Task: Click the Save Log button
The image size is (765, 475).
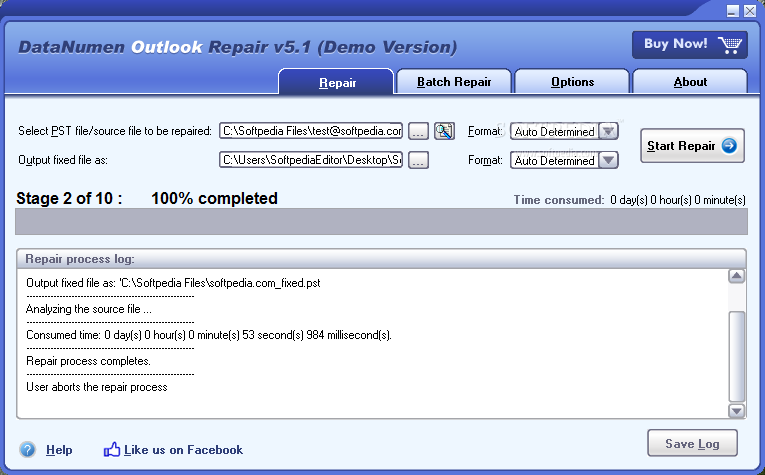Action: pos(692,443)
